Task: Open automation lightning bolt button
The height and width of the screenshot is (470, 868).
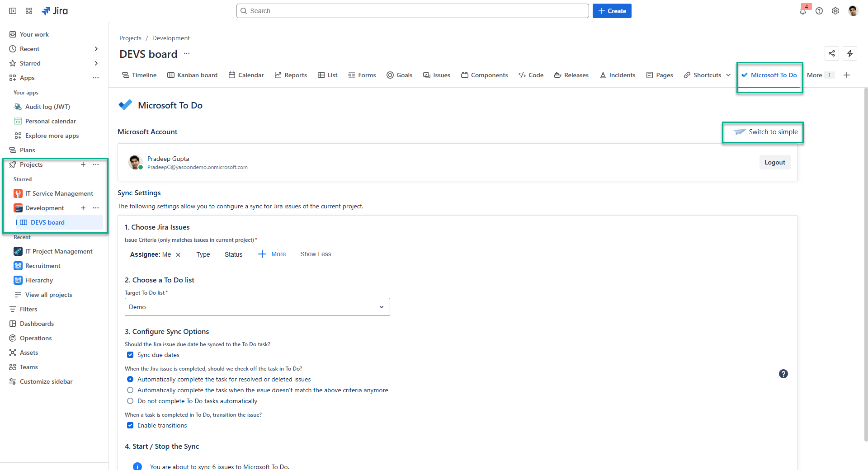Action: click(850, 53)
